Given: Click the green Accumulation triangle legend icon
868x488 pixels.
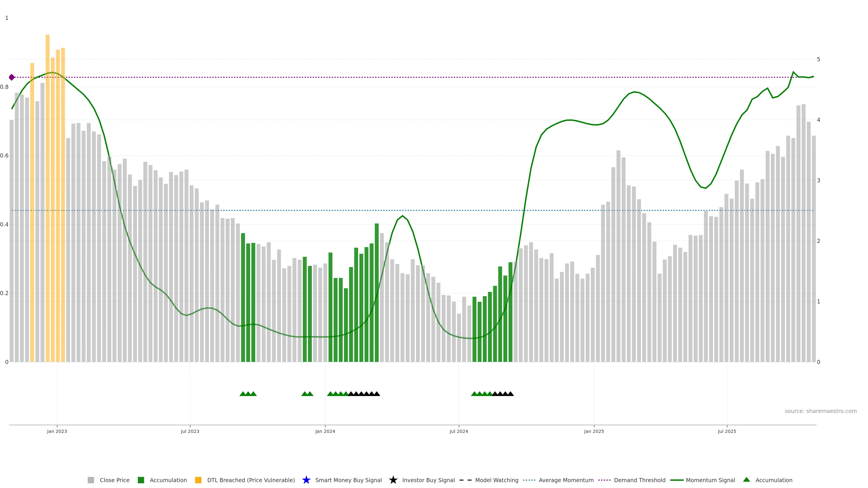Looking at the screenshot, I should point(746,480).
